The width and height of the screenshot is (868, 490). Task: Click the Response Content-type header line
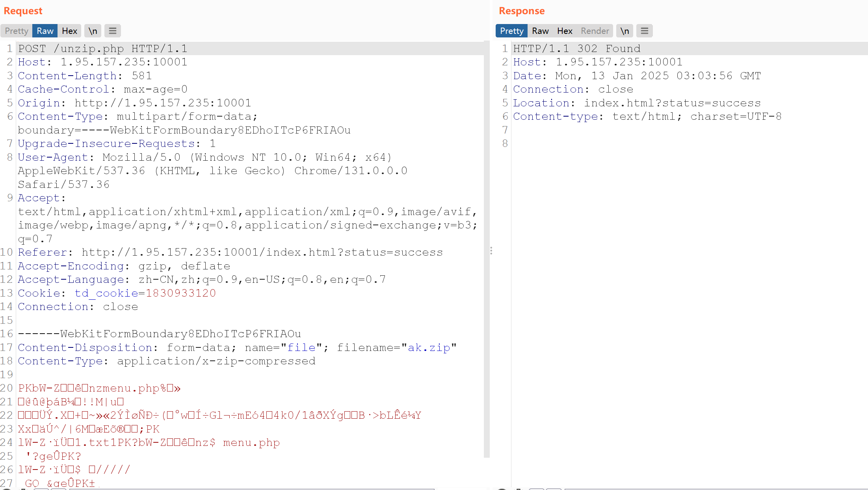click(x=647, y=117)
